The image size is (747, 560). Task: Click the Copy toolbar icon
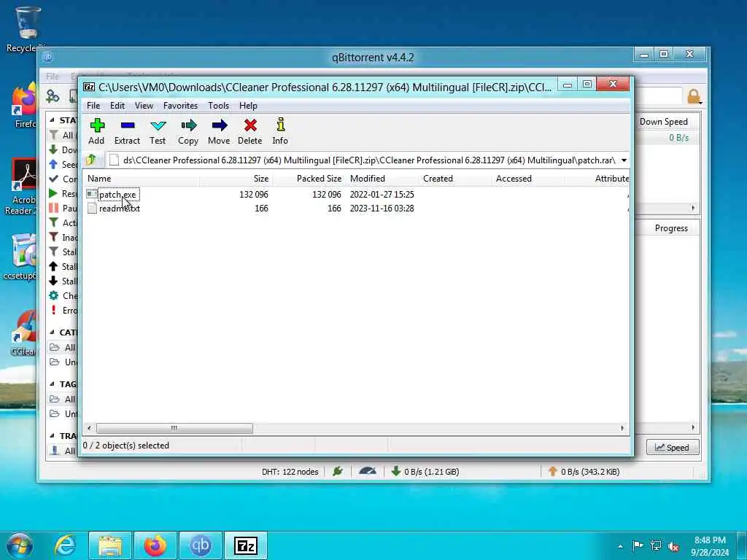[x=188, y=131]
